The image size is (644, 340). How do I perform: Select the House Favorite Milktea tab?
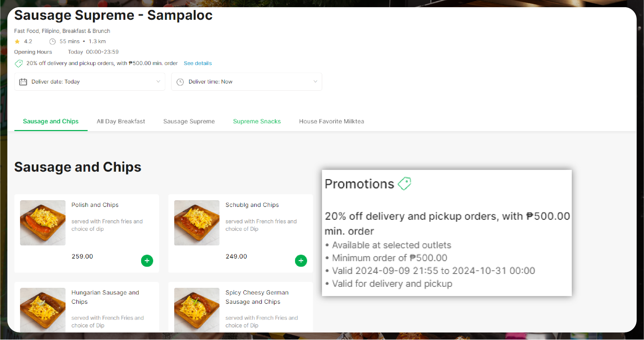point(331,121)
